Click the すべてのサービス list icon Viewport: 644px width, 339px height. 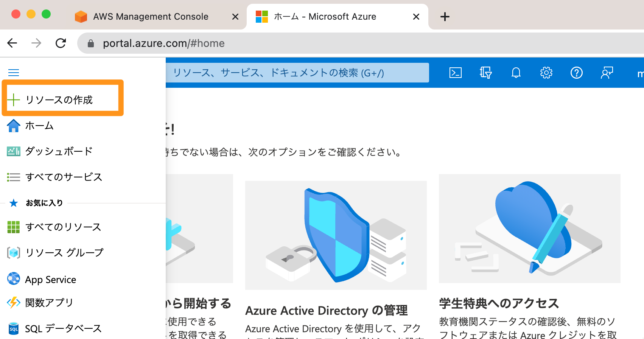click(14, 177)
